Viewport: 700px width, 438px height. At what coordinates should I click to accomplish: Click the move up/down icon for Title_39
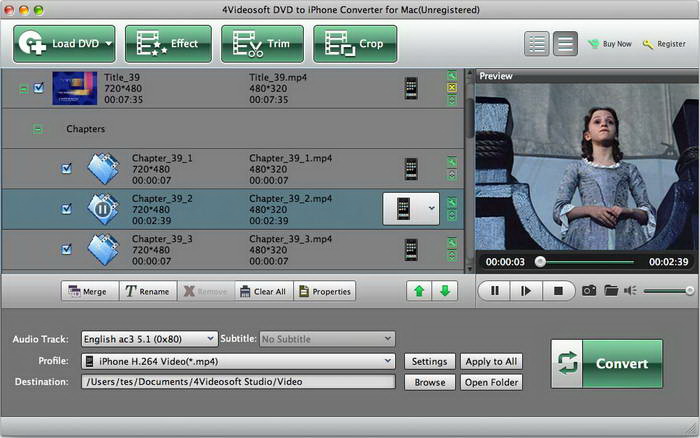click(x=452, y=100)
